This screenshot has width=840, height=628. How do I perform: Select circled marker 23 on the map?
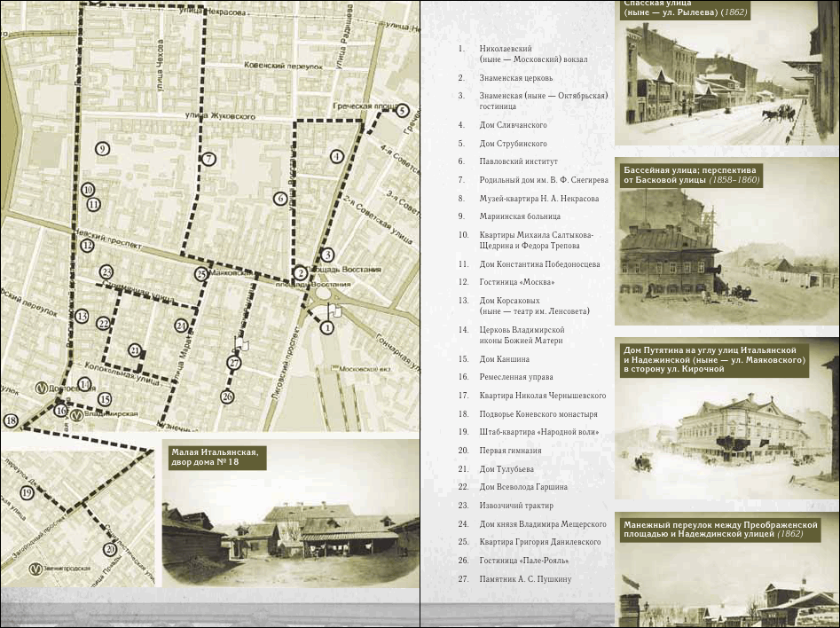coord(106,272)
